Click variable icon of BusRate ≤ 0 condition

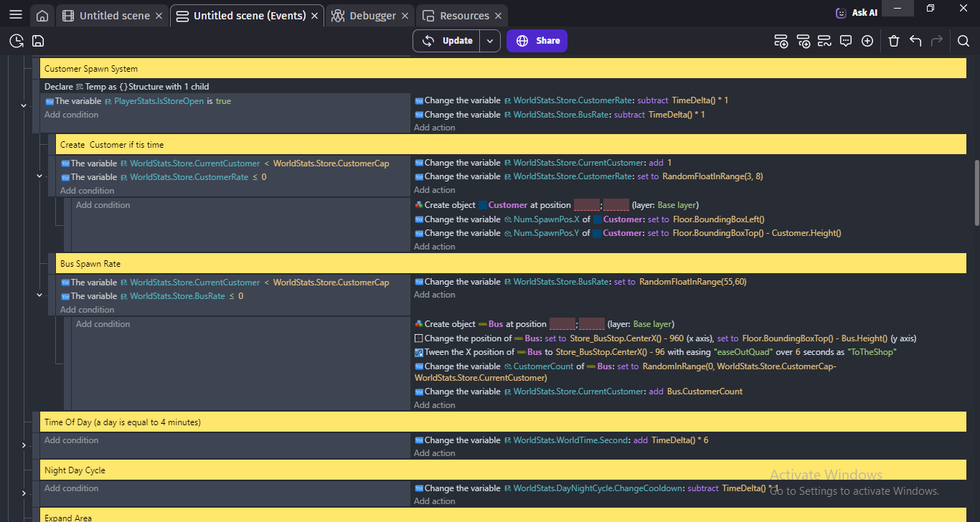click(65, 296)
